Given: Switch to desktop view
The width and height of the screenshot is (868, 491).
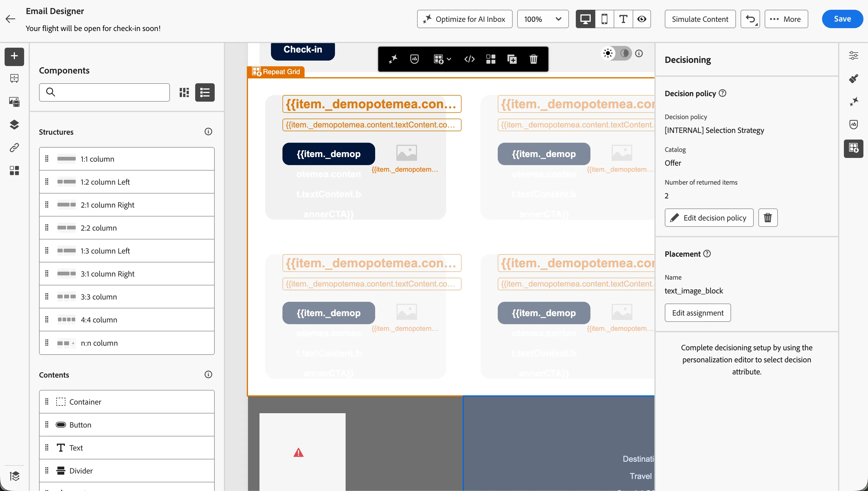Looking at the screenshot, I should click(x=586, y=19).
